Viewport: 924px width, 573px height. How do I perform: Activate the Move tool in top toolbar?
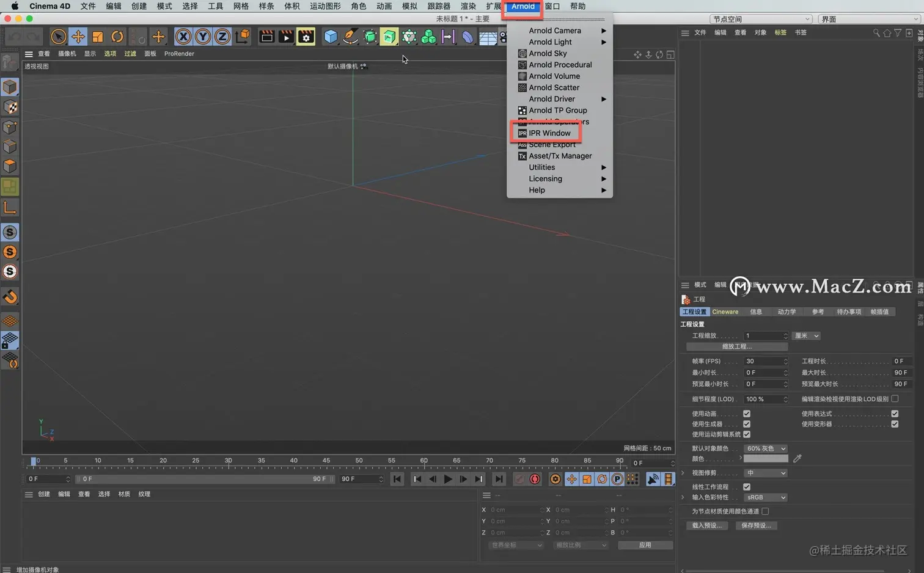78,37
